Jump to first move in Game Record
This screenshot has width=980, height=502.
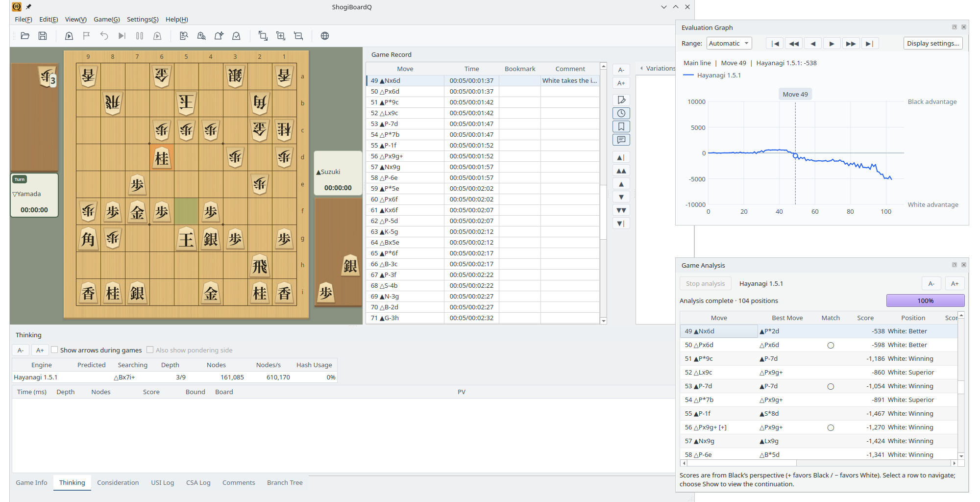point(621,157)
